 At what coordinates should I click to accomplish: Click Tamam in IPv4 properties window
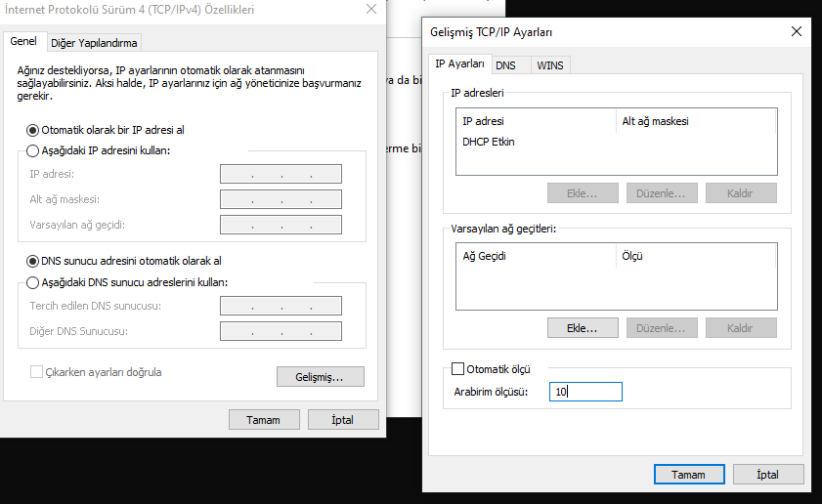coord(264,420)
